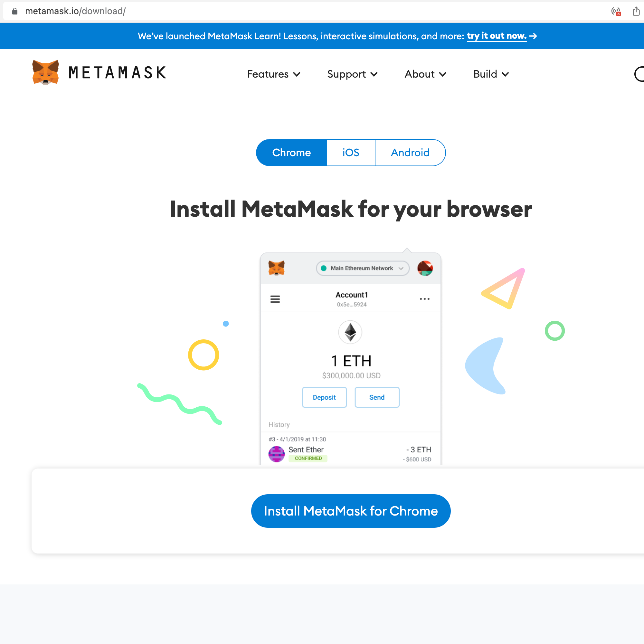
Task: Expand the Support menu
Action: 352,74
